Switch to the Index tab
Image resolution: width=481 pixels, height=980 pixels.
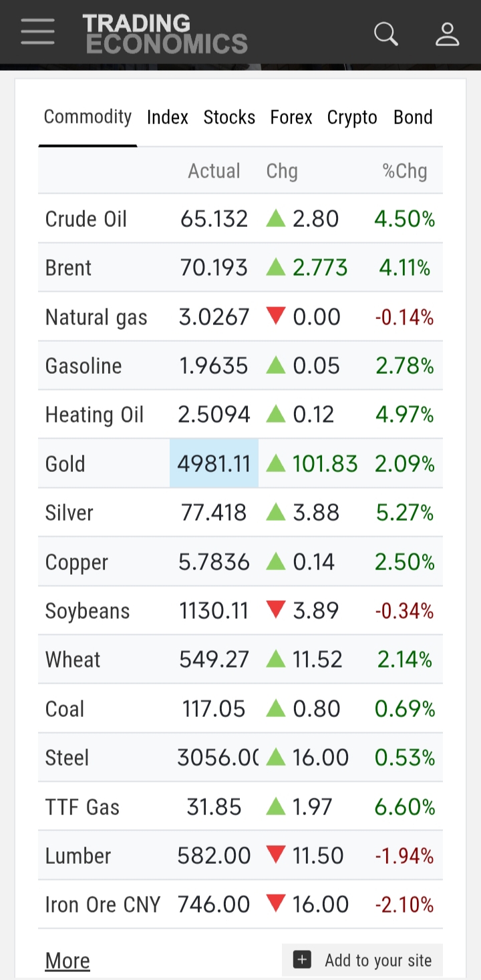[x=168, y=117]
